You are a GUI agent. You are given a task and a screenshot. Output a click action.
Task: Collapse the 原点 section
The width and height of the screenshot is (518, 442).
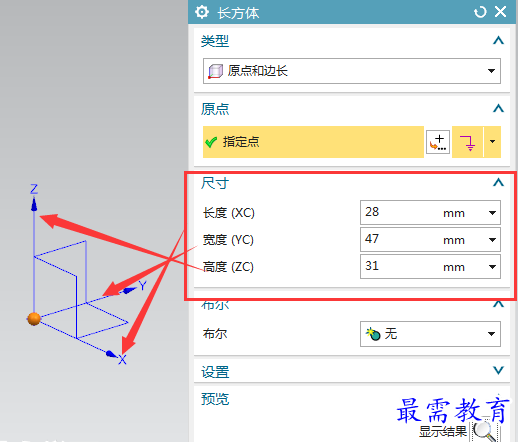pos(498,109)
